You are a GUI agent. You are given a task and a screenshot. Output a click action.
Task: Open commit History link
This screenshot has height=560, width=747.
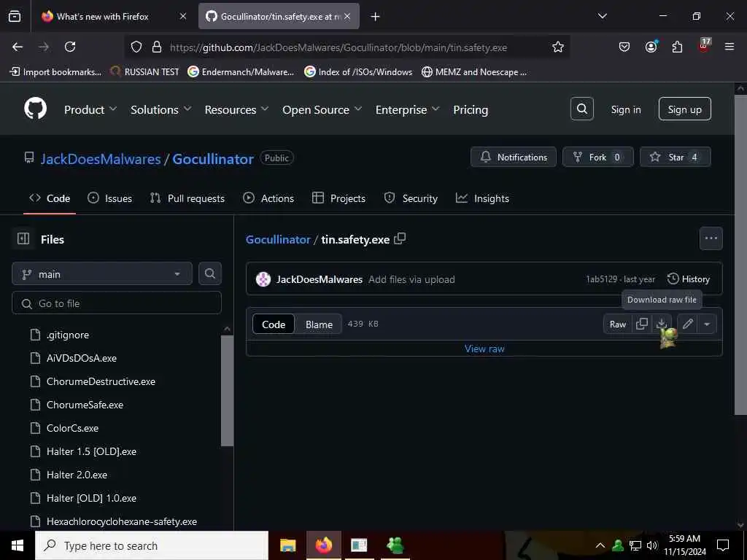[x=689, y=279]
